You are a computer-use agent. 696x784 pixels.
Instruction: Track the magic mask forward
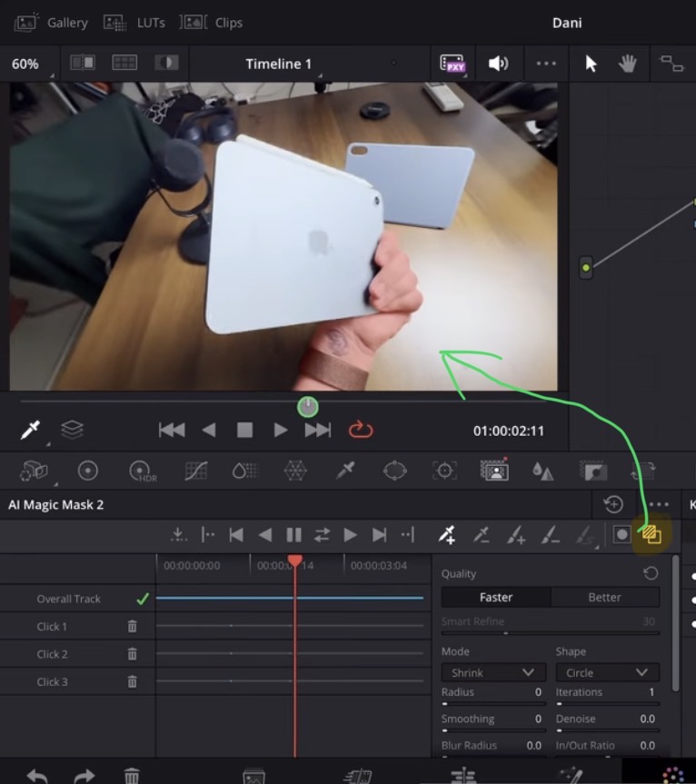tap(351, 535)
